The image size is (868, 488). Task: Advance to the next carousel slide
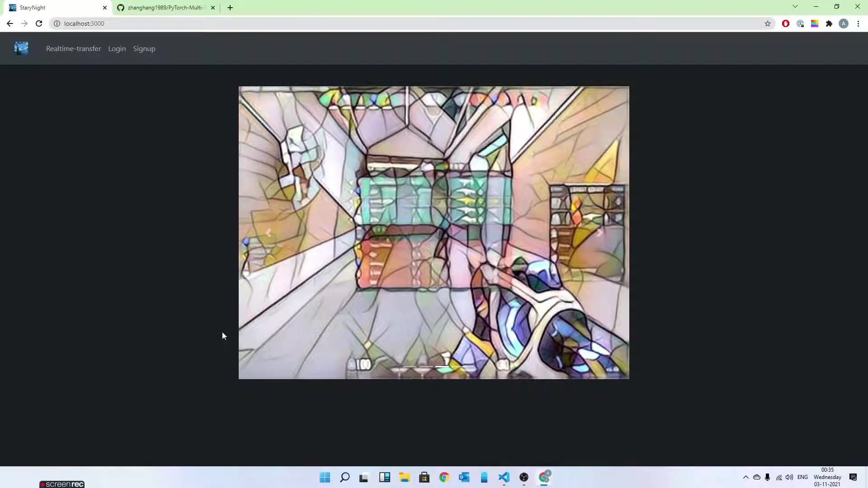coord(599,233)
